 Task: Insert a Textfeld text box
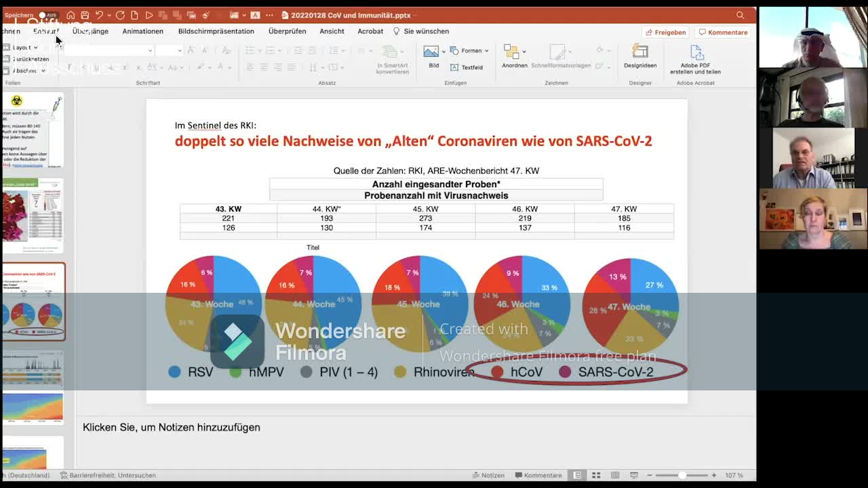(466, 67)
